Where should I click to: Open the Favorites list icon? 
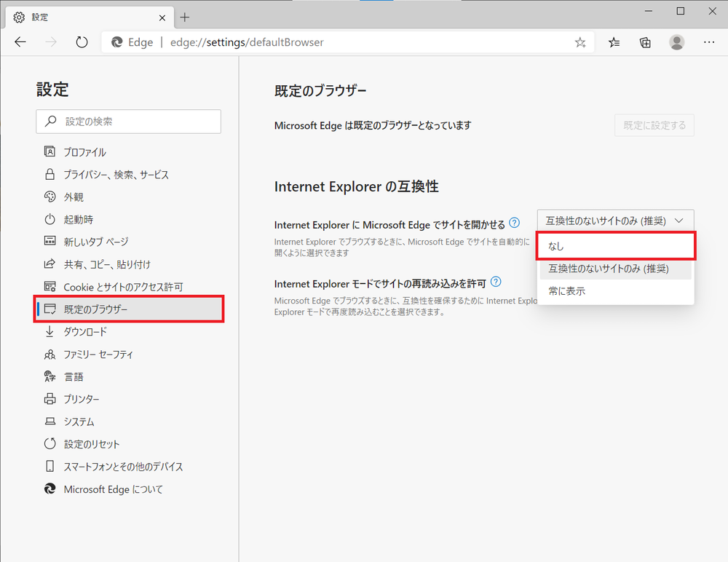pyautogui.click(x=614, y=43)
